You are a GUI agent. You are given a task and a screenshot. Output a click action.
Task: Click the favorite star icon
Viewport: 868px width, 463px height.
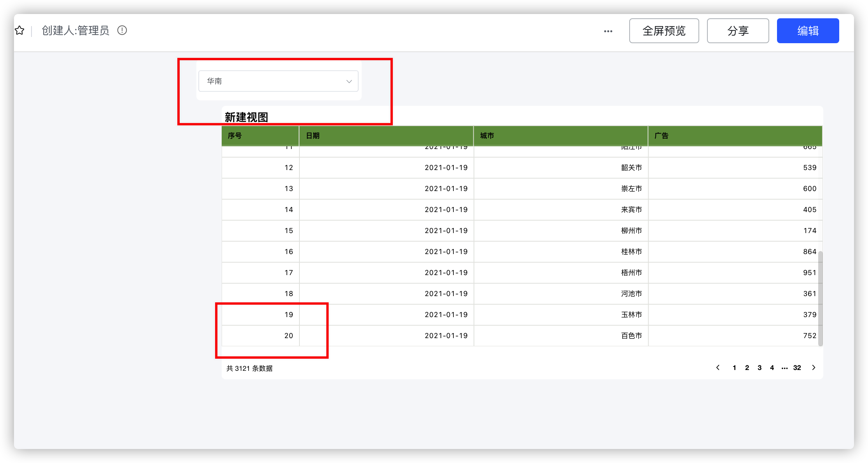(19, 30)
